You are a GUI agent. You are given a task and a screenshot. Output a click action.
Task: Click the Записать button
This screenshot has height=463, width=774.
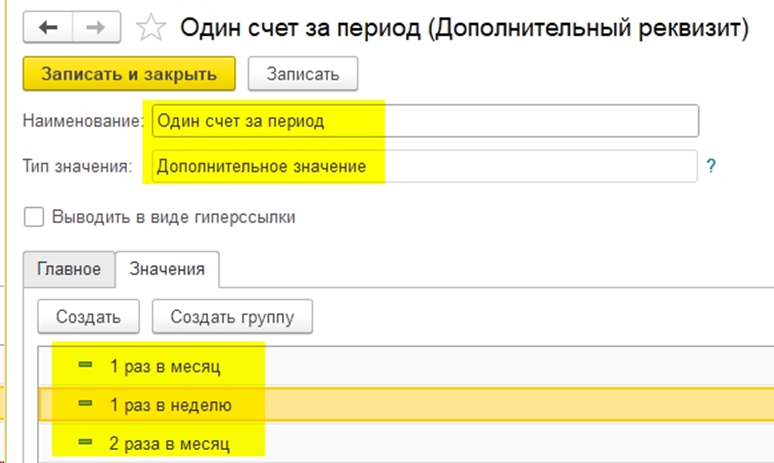[303, 74]
